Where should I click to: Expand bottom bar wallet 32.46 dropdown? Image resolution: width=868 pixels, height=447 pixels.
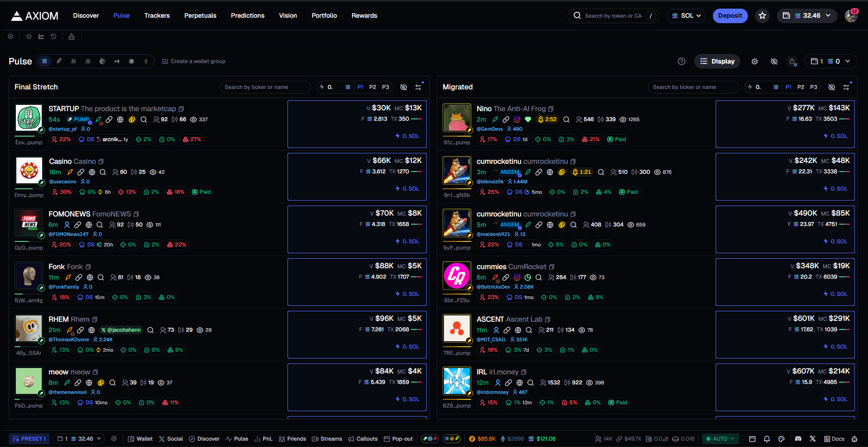pos(79,439)
